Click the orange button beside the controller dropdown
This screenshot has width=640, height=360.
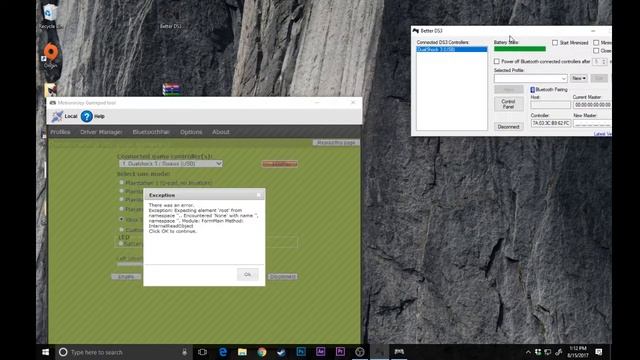pyautogui.click(x=280, y=164)
